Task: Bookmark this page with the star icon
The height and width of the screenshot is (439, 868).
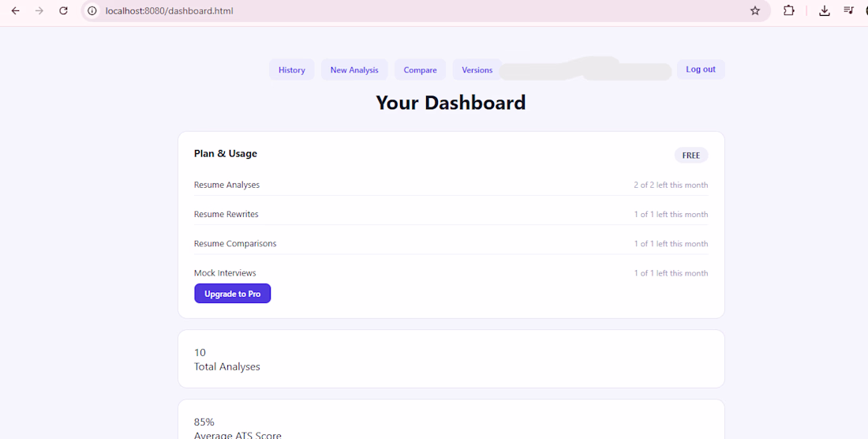Action: (755, 10)
